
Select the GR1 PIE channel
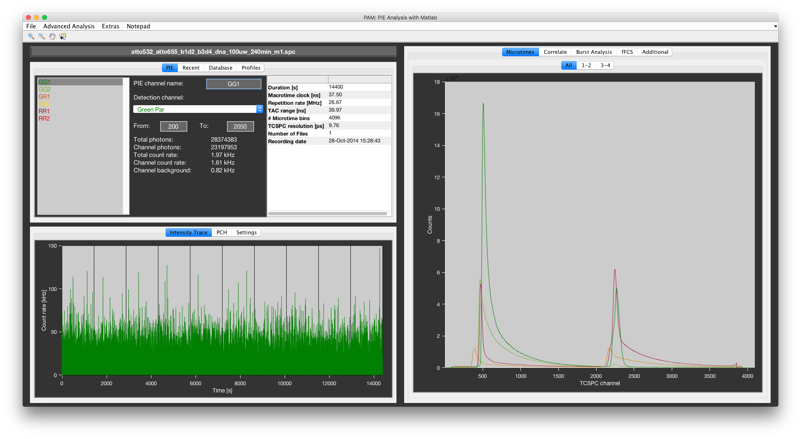click(x=44, y=97)
